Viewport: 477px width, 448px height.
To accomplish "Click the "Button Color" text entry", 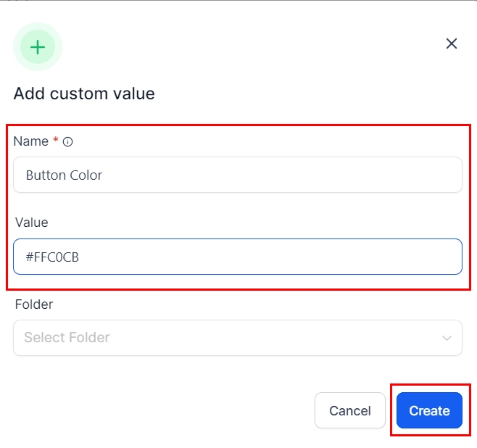I will pyautogui.click(x=64, y=175).
